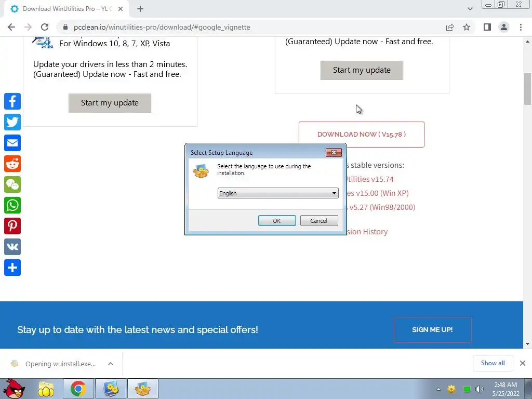The width and height of the screenshot is (532, 399).
Task: Open tab search chevron in title bar
Action: click(470, 9)
